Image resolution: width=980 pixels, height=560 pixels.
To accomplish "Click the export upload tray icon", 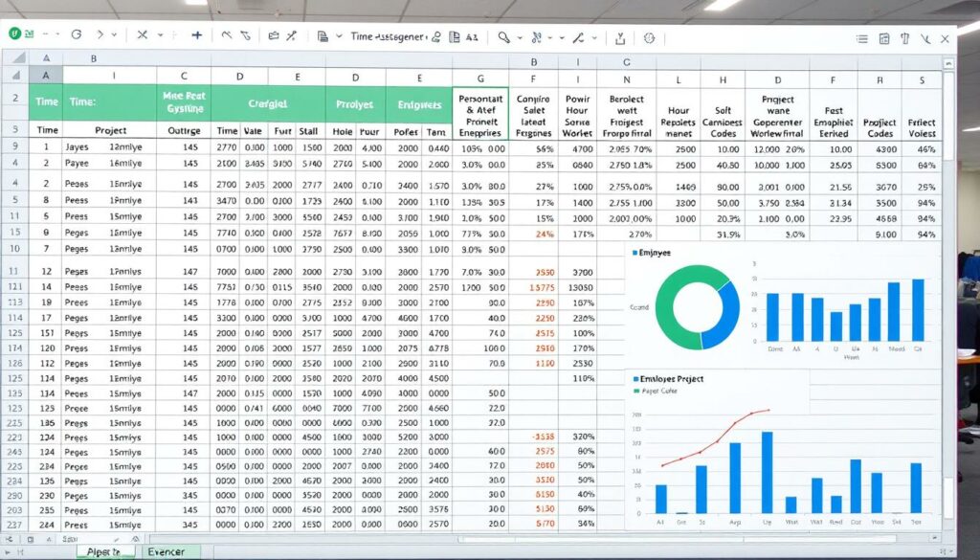I will tap(620, 38).
